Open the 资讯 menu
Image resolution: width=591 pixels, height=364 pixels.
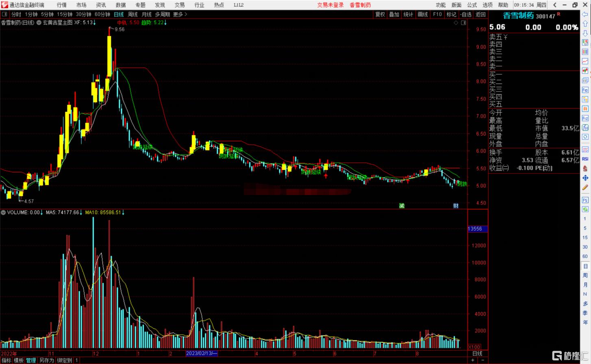coord(101,5)
